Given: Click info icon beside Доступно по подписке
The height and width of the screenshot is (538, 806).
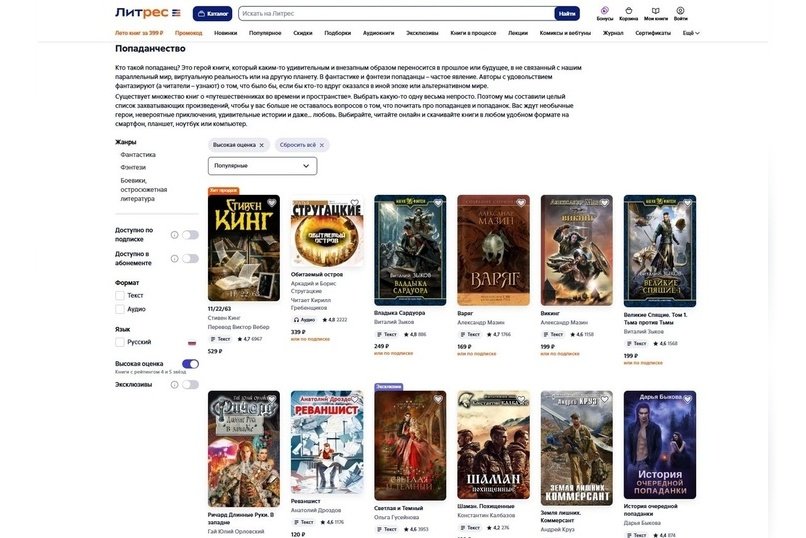Looking at the screenshot, I should [x=175, y=235].
